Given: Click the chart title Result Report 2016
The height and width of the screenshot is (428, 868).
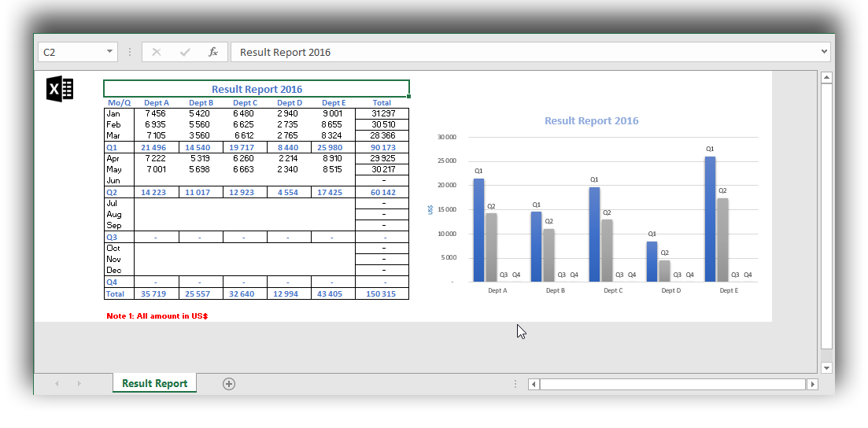Looking at the screenshot, I should click(591, 120).
